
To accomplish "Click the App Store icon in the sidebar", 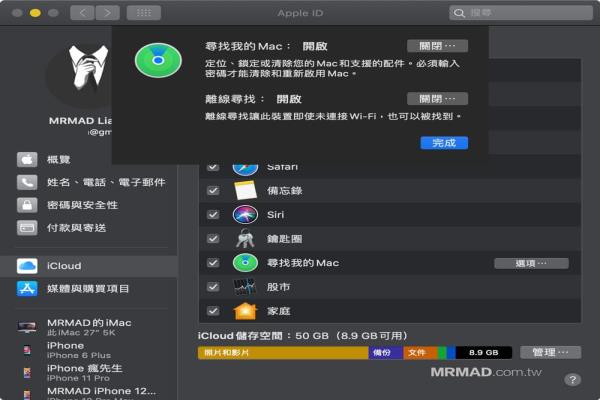I will 27,289.
